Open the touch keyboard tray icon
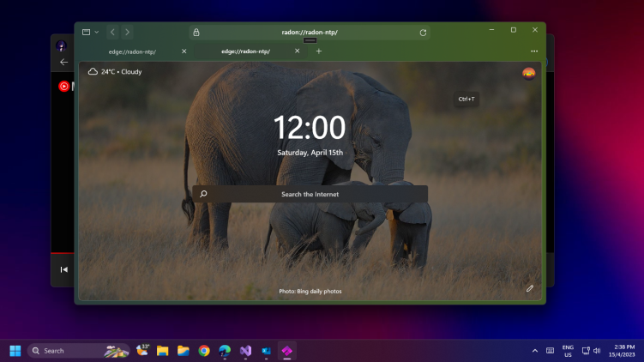 [x=550, y=351]
